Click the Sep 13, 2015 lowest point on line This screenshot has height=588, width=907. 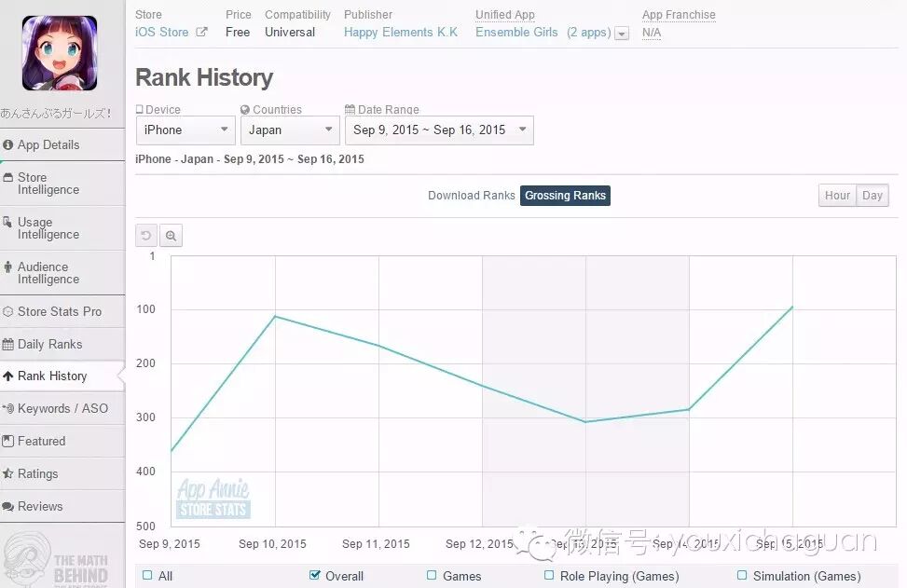pyautogui.click(x=585, y=421)
